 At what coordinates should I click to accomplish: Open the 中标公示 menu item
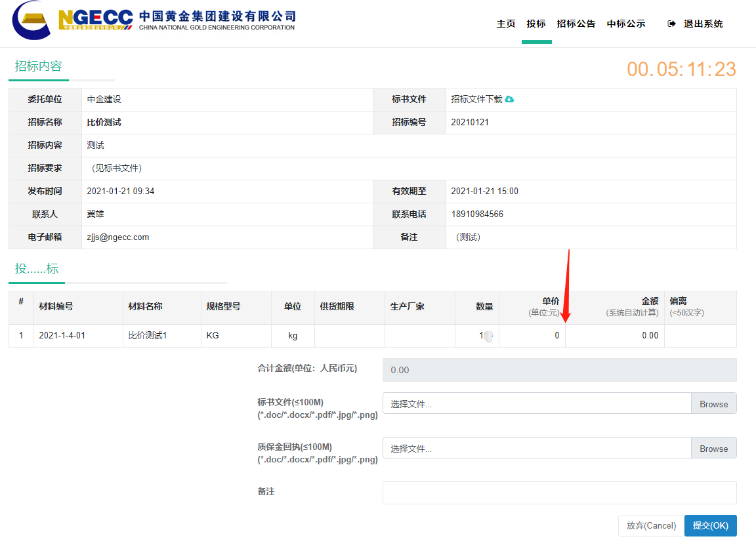coord(626,24)
